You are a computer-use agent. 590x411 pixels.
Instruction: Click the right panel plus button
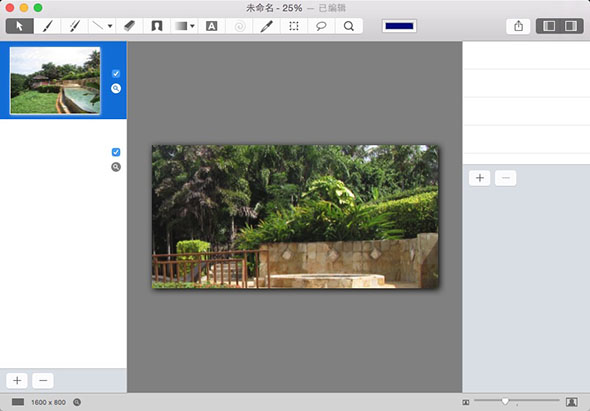pyautogui.click(x=480, y=178)
